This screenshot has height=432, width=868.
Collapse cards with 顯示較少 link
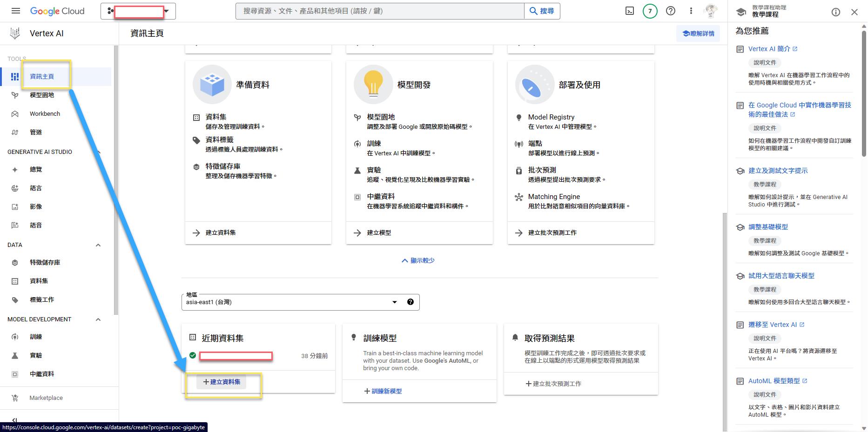(418, 260)
